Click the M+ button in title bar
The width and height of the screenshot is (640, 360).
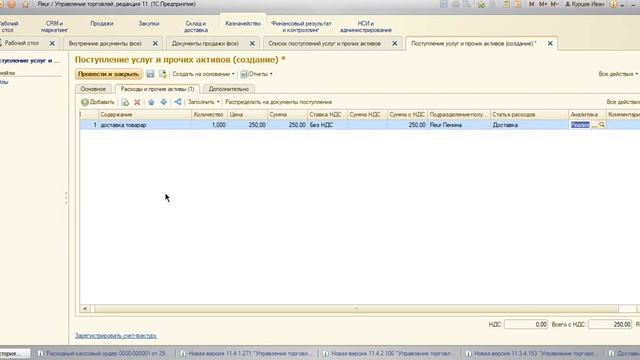(x=543, y=4)
